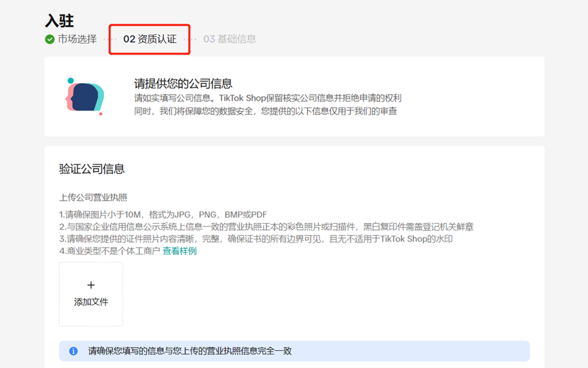Go back to the 市场选择 step
Screen dimensions: 588x368
pos(77,39)
